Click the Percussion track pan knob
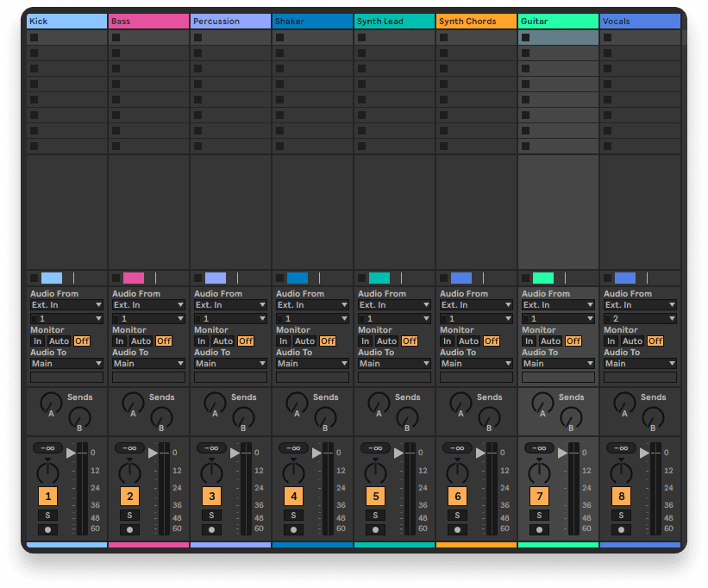708x588 pixels. [x=212, y=472]
